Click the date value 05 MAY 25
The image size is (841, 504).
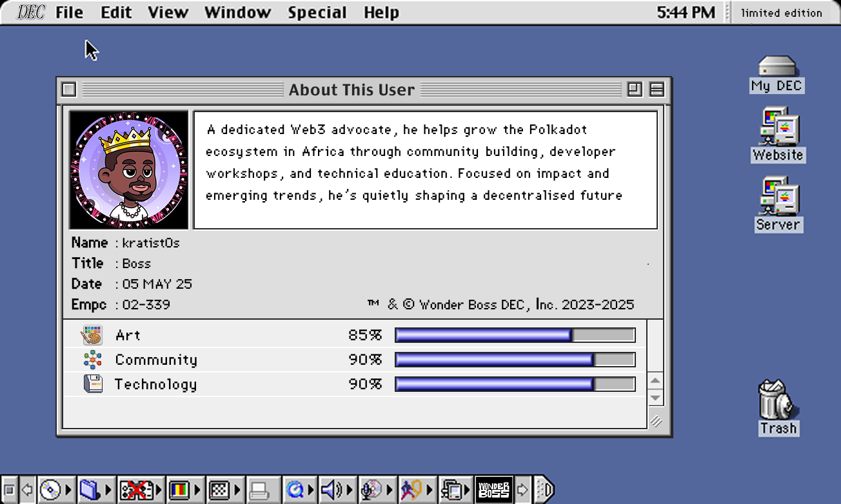pos(157,284)
